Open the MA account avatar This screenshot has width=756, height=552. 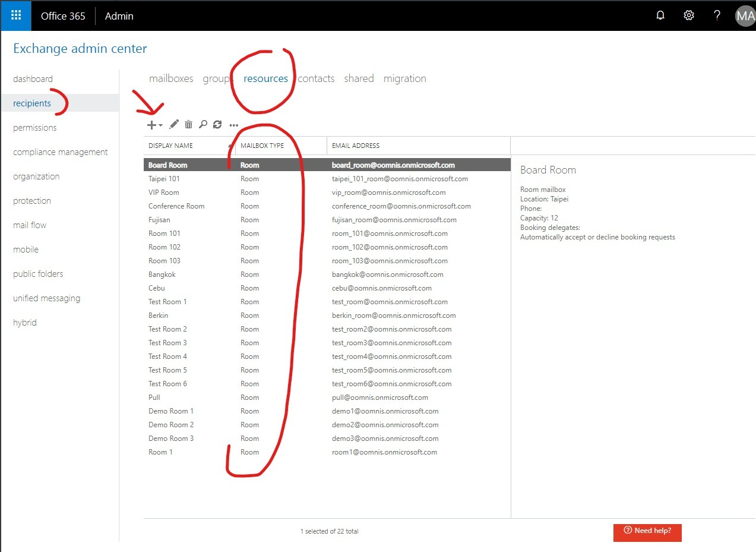point(745,15)
